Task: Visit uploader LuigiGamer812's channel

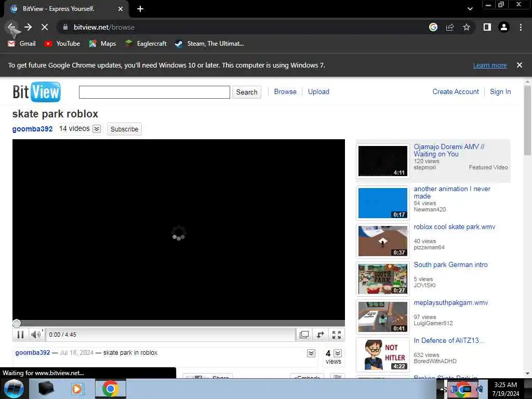Action: coord(433,323)
